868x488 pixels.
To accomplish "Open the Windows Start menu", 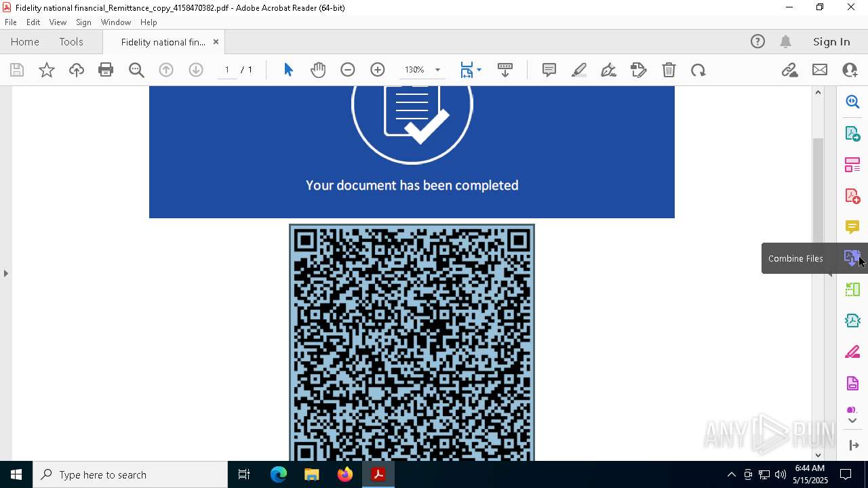I will [x=16, y=474].
